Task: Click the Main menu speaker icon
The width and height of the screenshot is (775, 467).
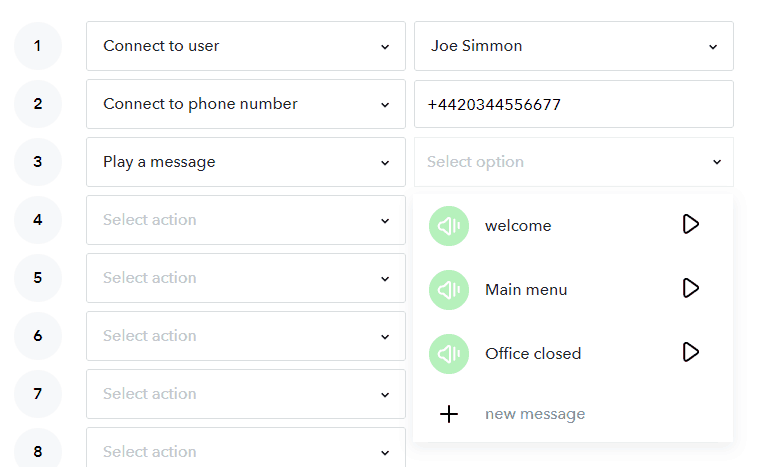Action: click(449, 290)
